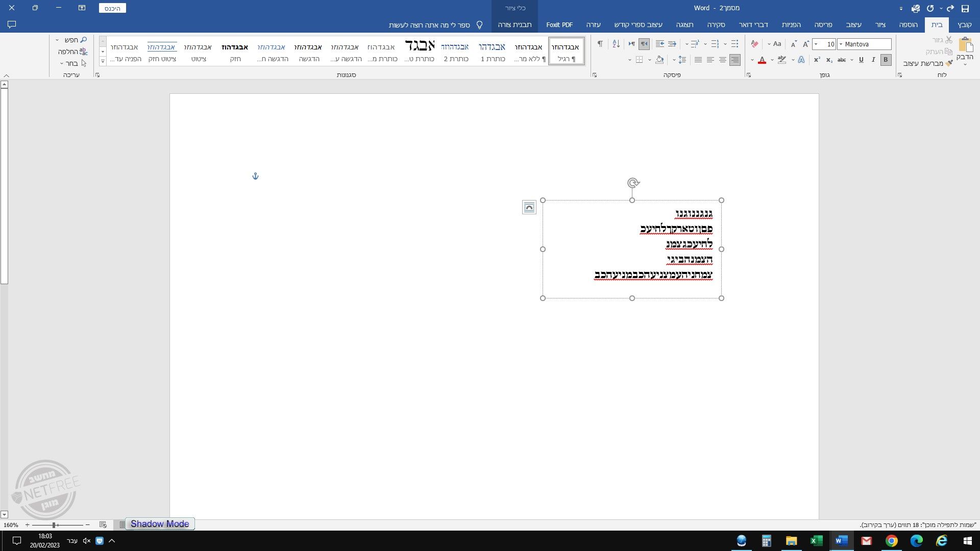Screen dimensions: 980x551
Task: Open the File (קובץ) tab
Action: point(964,24)
